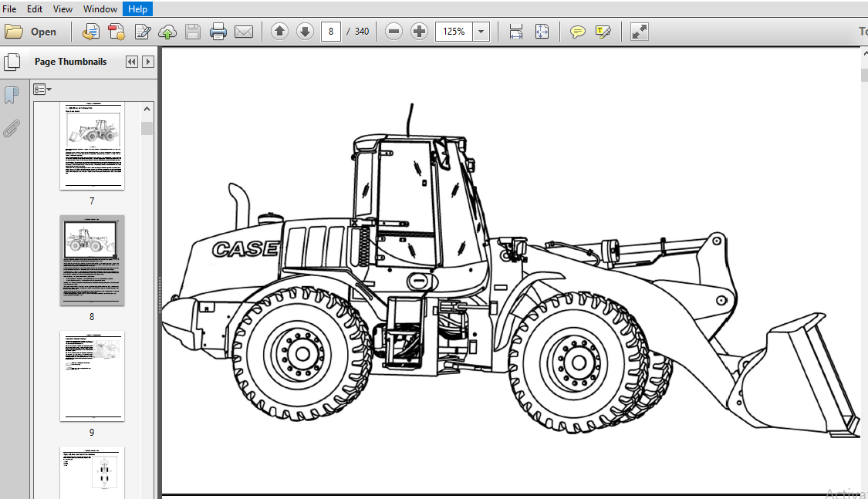868x499 pixels.
Task: Select the highlight text tool
Action: 603,32
